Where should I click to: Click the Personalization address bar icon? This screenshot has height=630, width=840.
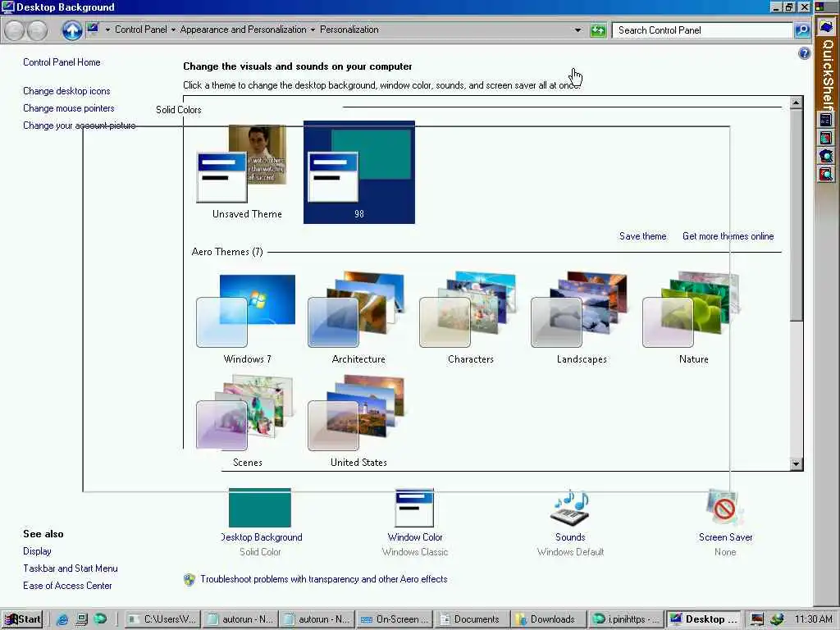[x=93, y=29]
